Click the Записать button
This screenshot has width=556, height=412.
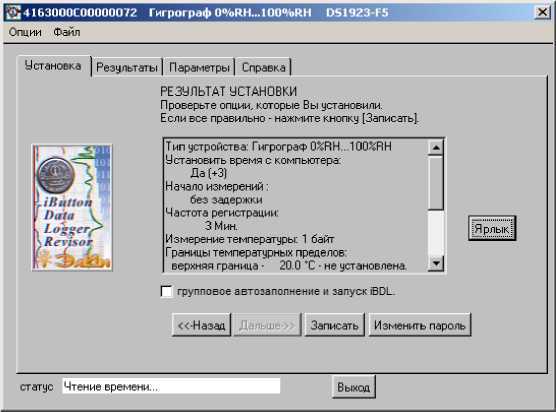[x=334, y=325]
